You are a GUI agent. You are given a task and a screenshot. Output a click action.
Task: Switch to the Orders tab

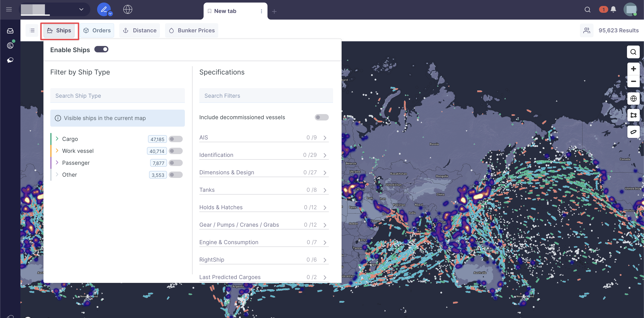coord(97,30)
